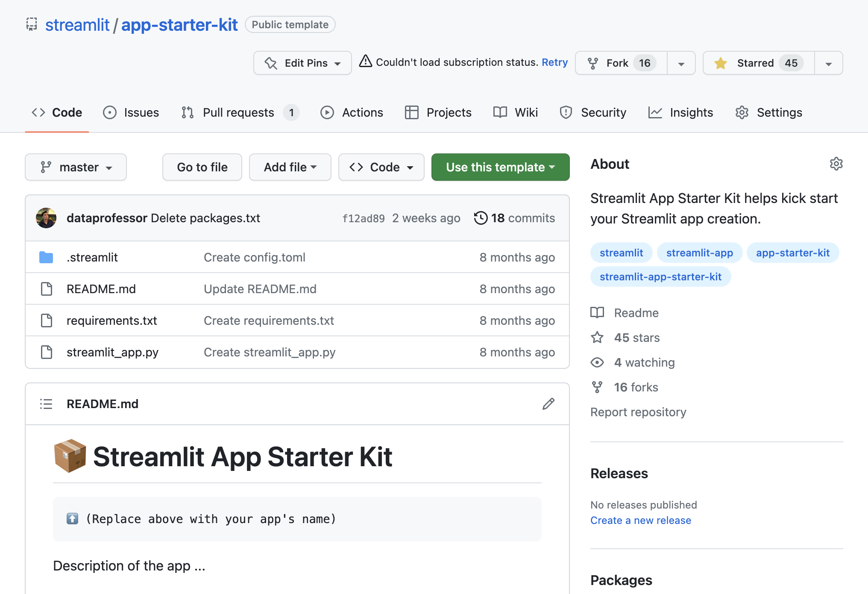868x594 pixels.
Task: Click the pencil icon to edit README.md
Action: click(548, 404)
